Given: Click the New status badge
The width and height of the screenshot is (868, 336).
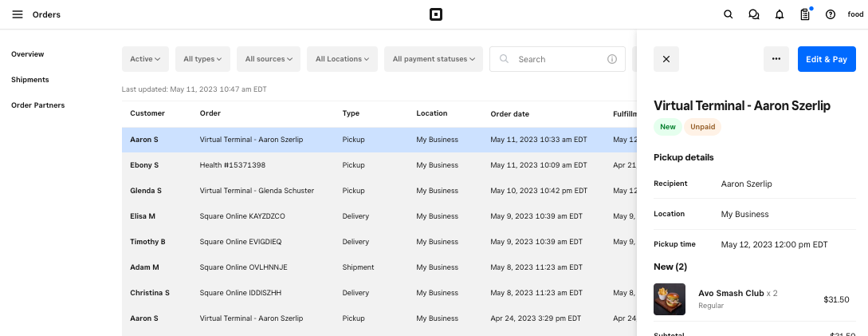Looking at the screenshot, I should [x=668, y=127].
